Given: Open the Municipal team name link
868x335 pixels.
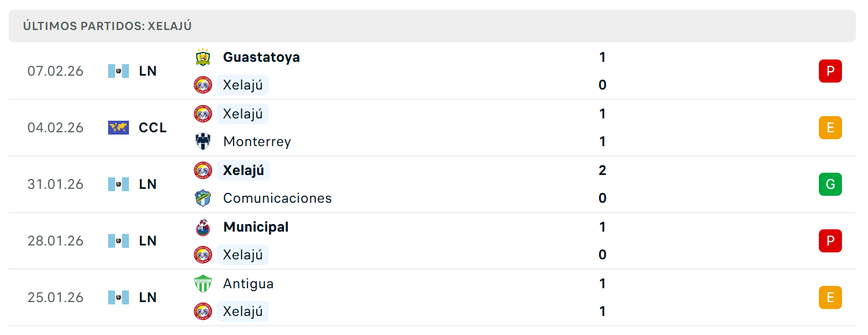Looking at the screenshot, I should [x=256, y=227].
